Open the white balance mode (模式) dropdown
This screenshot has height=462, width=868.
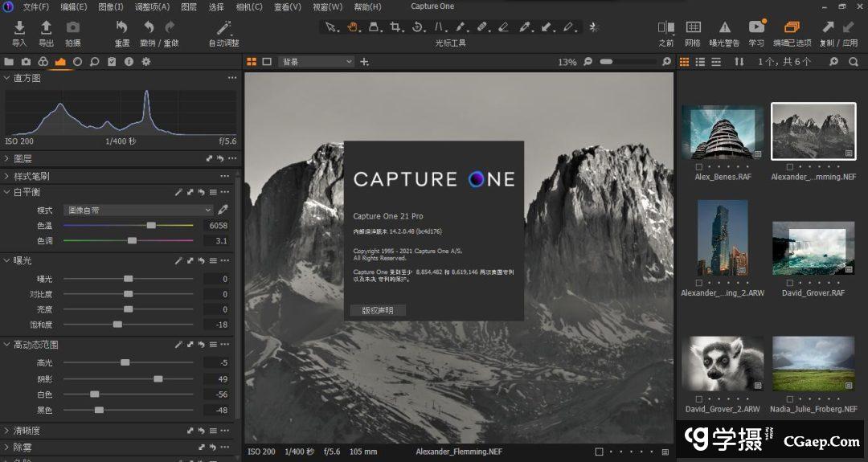(x=138, y=210)
